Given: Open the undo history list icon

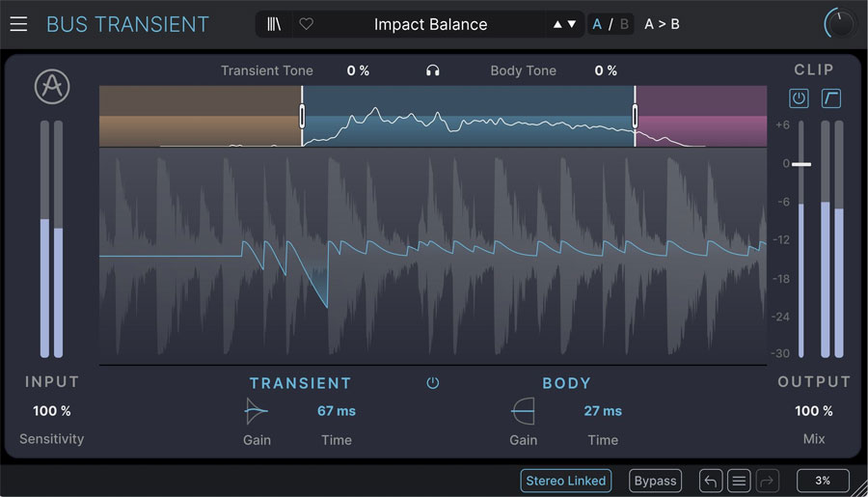Looking at the screenshot, I should [739, 481].
